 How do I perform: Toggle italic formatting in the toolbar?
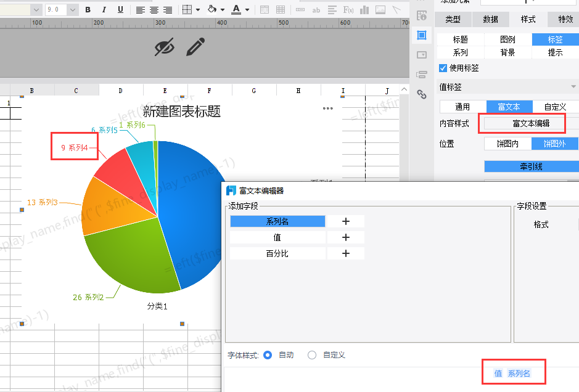[x=104, y=10]
